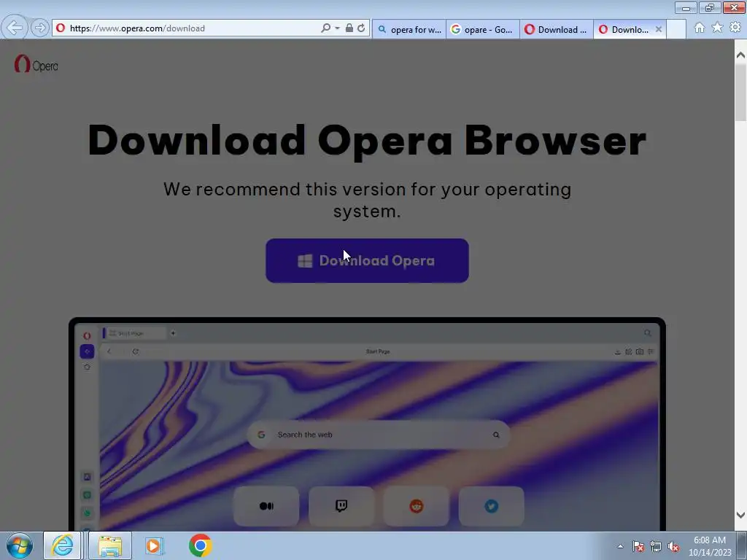Click the search magnifier in the address bar
Screen dimensions: 747x560
tap(326, 28)
